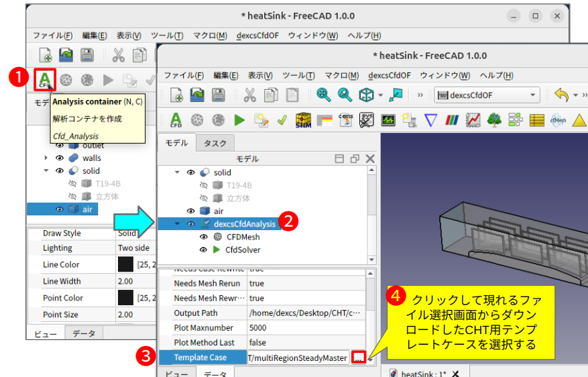Click the tree scrollbar down arrow in the front model panel
This screenshot has width=588, height=377.
point(371,260)
